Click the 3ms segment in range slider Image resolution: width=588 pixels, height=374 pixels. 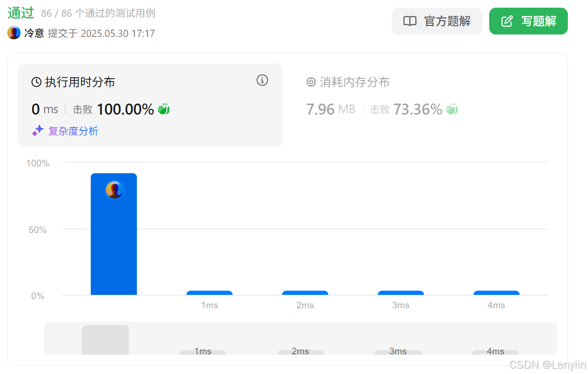click(398, 352)
